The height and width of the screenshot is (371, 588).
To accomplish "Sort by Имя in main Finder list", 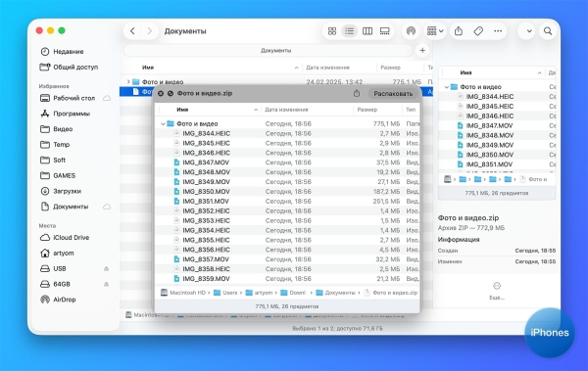I will [x=148, y=68].
